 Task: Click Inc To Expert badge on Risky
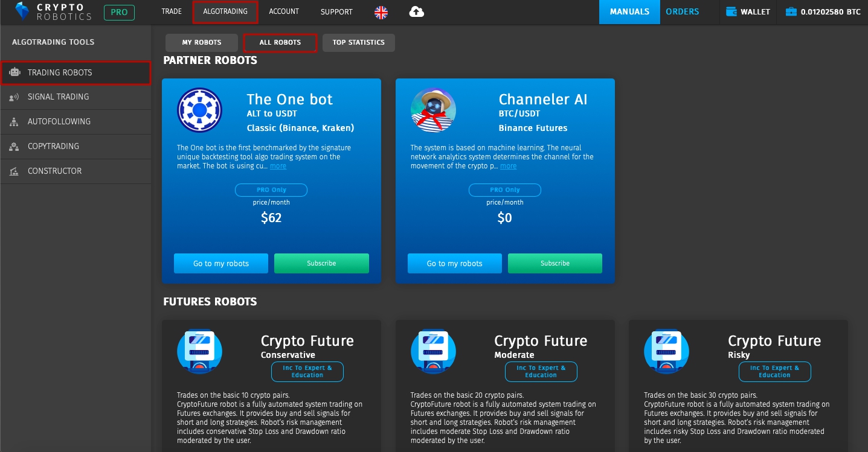(x=775, y=372)
